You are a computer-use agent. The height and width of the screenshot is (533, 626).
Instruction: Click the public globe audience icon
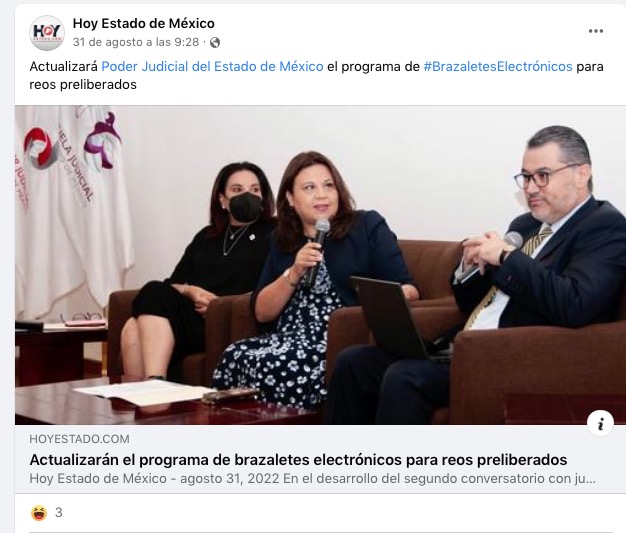[215, 42]
